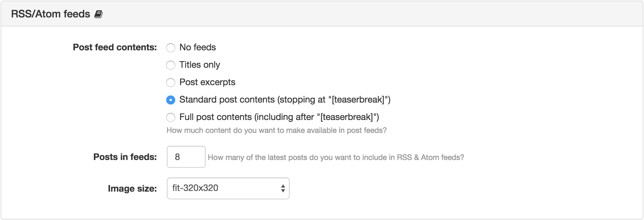Screen dimensions: 644x220
Task: Click the Image size label
Action: click(133, 188)
